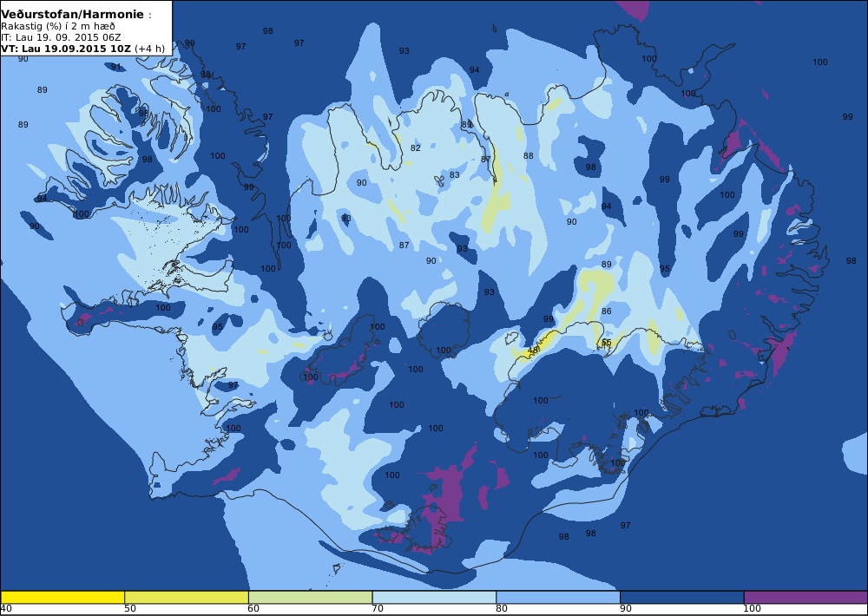Click the color scale label 70
This screenshot has width=868, height=616.
(x=378, y=609)
